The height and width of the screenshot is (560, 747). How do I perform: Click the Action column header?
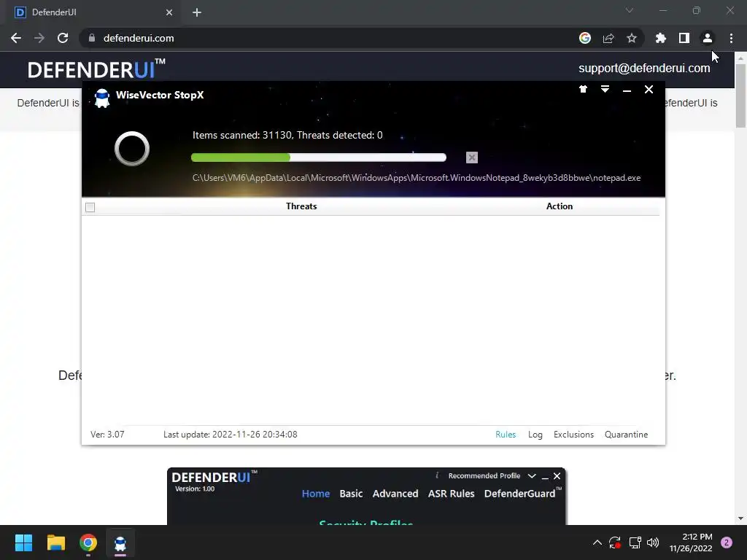click(x=560, y=206)
